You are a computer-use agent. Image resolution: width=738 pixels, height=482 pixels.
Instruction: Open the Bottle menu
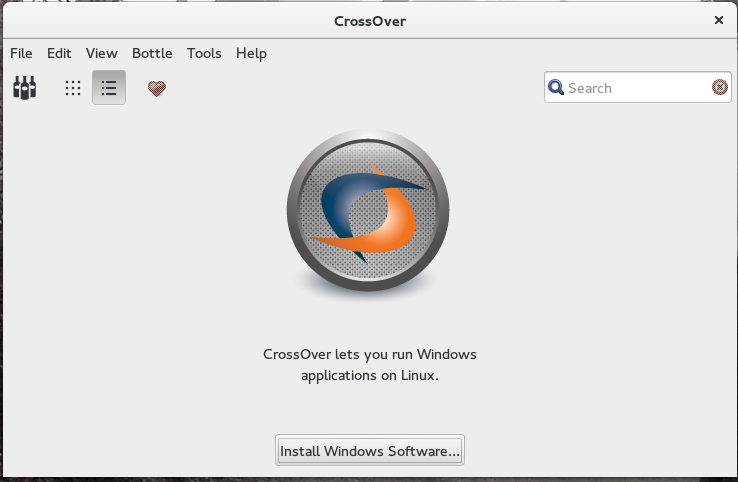[152, 53]
